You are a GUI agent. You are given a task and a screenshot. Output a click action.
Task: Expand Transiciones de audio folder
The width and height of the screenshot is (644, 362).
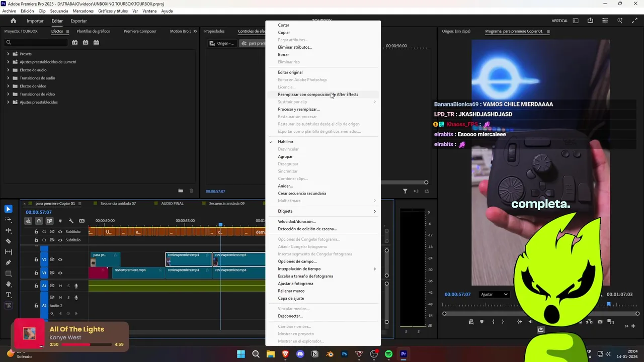pyautogui.click(x=8, y=78)
